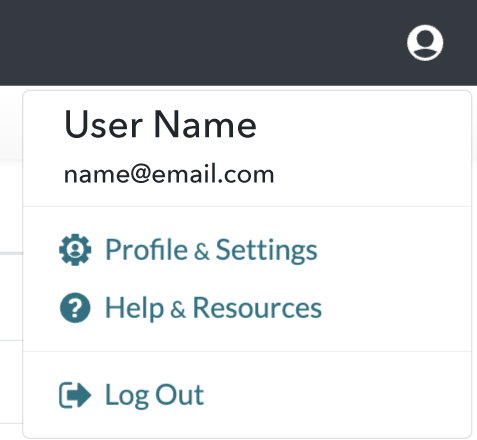
Task: Click the word Profile in the menu
Action: pyautogui.click(x=146, y=249)
